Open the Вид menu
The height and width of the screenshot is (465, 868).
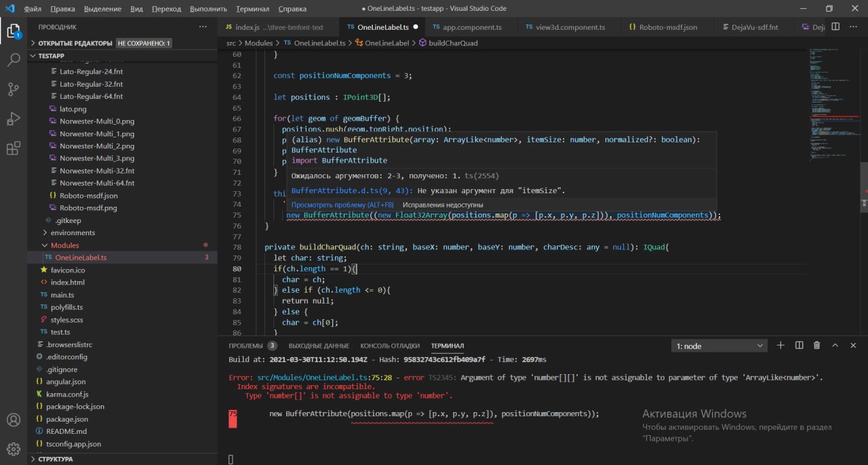tap(136, 9)
